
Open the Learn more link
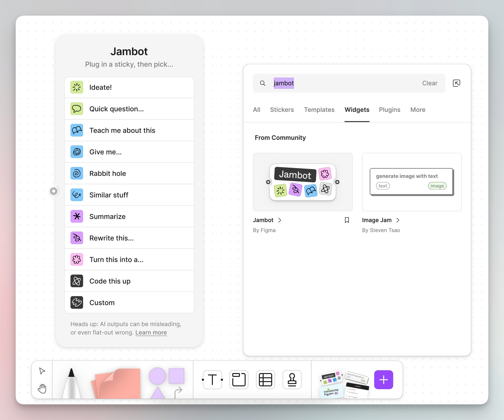click(x=151, y=333)
